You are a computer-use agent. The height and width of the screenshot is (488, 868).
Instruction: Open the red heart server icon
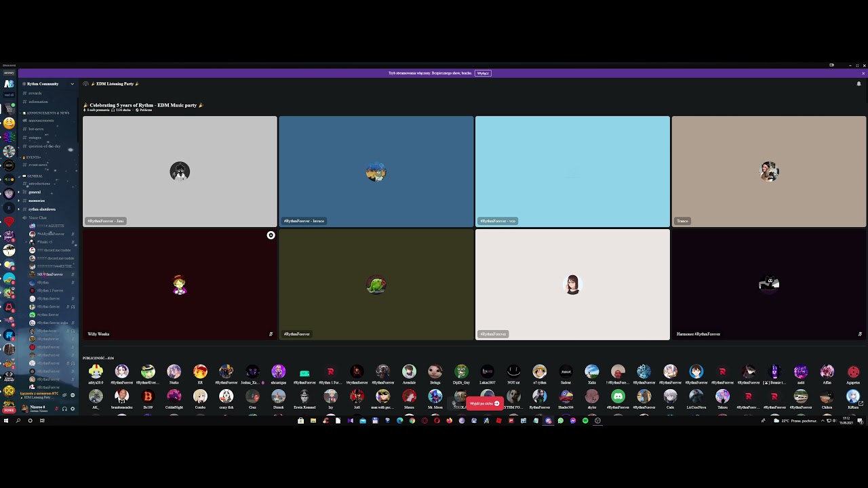click(x=9, y=222)
